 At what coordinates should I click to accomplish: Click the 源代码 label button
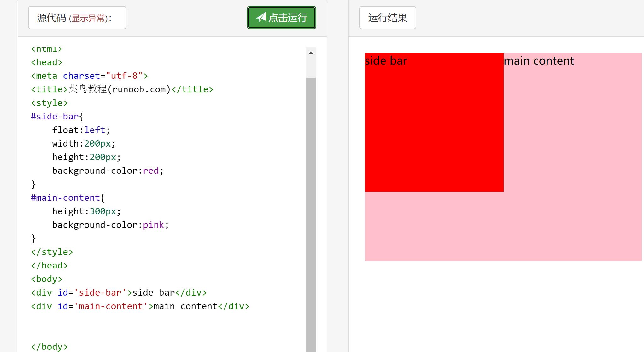(x=77, y=18)
